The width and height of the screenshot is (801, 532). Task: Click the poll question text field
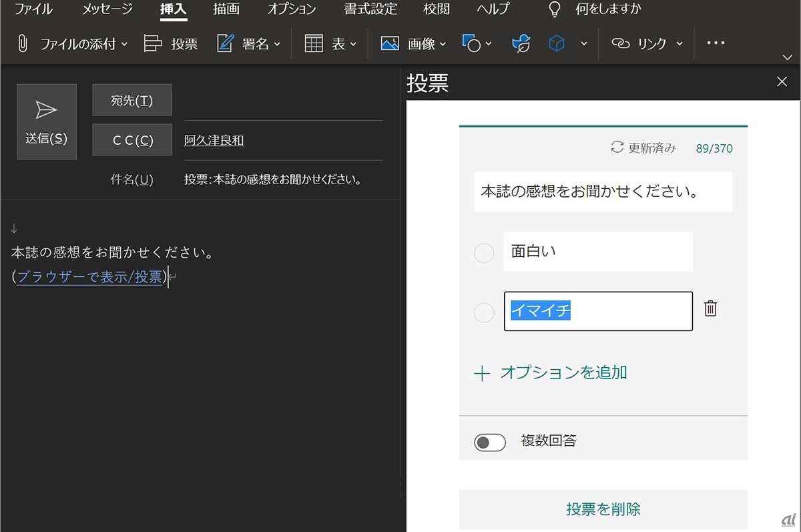(603, 192)
